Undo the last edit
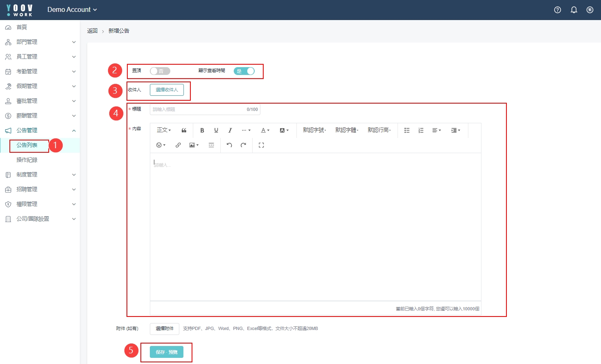Image resolution: width=601 pixels, height=364 pixels. [229, 145]
